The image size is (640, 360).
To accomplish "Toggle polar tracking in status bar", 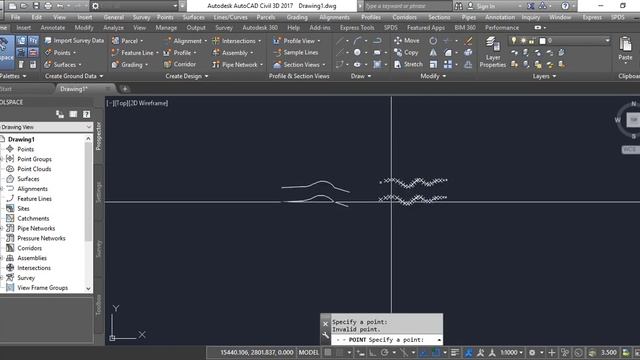I will 384,352.
